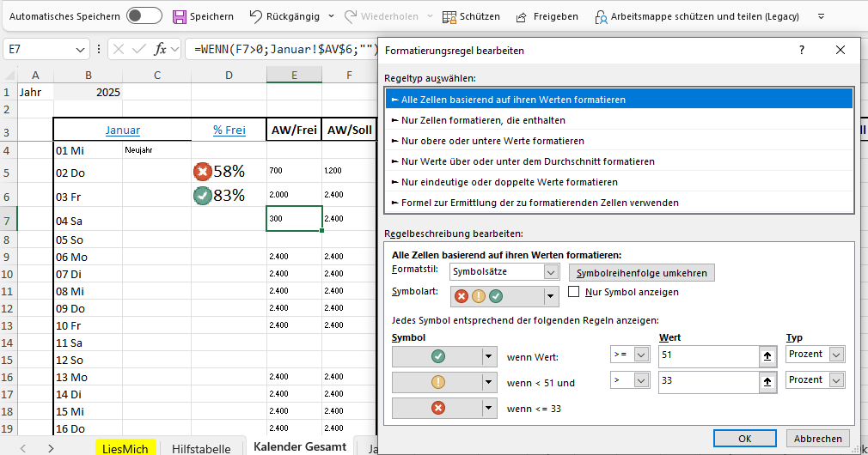The image size is (868, 455).
Task: Click the Wert field containing 33
Action: (708, 381)
